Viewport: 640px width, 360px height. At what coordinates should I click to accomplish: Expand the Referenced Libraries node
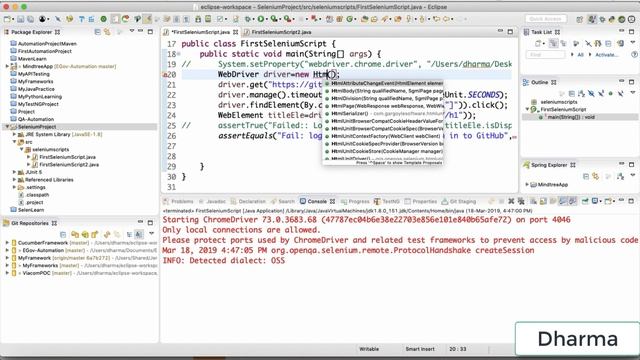14,180
